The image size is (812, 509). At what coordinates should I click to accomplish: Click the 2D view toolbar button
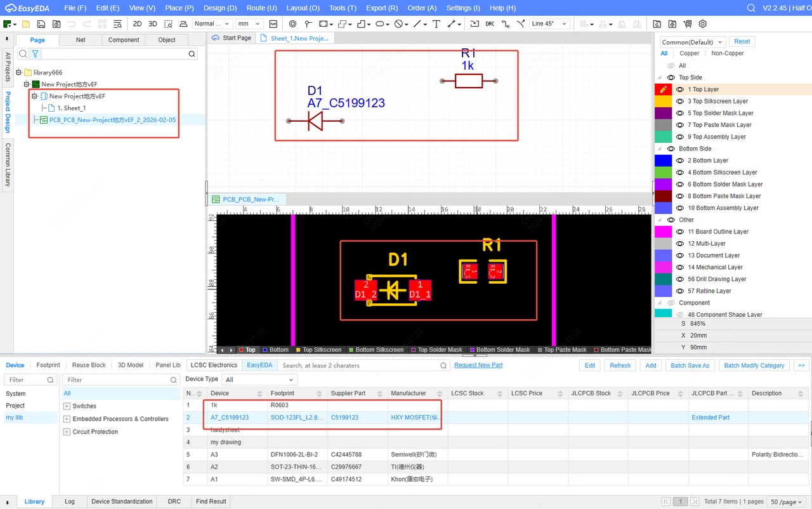tap(137, 24)
